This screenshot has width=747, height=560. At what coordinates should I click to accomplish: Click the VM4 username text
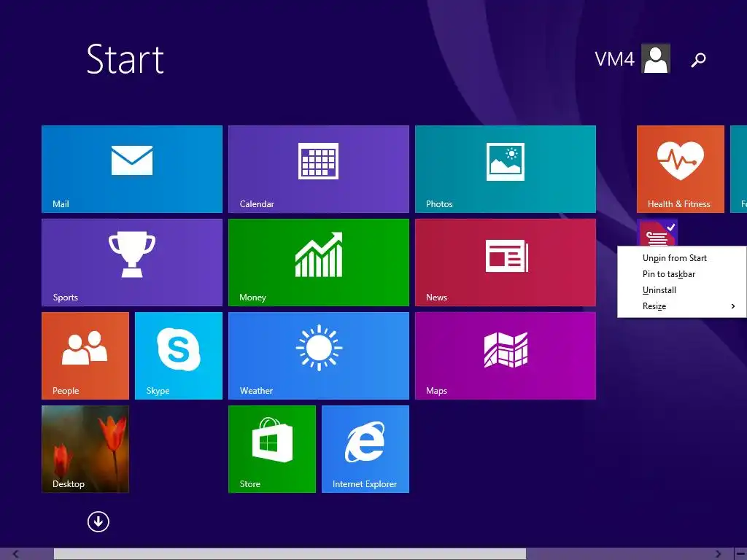pos(614,59)
